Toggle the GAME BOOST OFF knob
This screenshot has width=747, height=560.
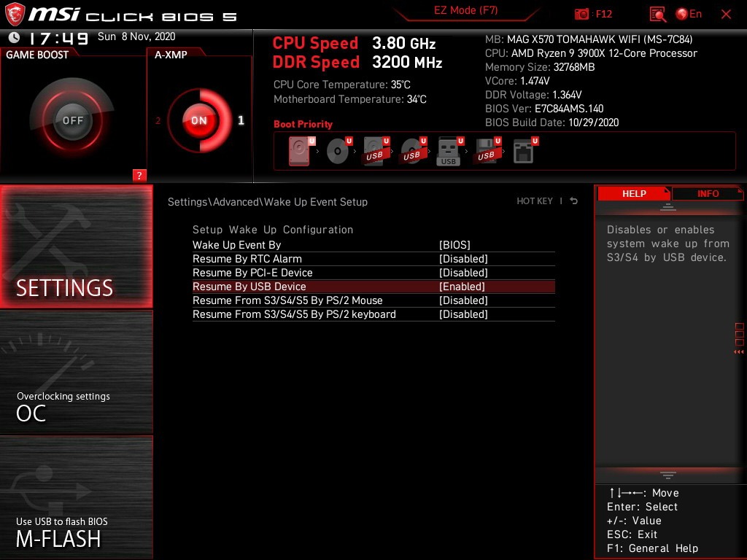72,120
